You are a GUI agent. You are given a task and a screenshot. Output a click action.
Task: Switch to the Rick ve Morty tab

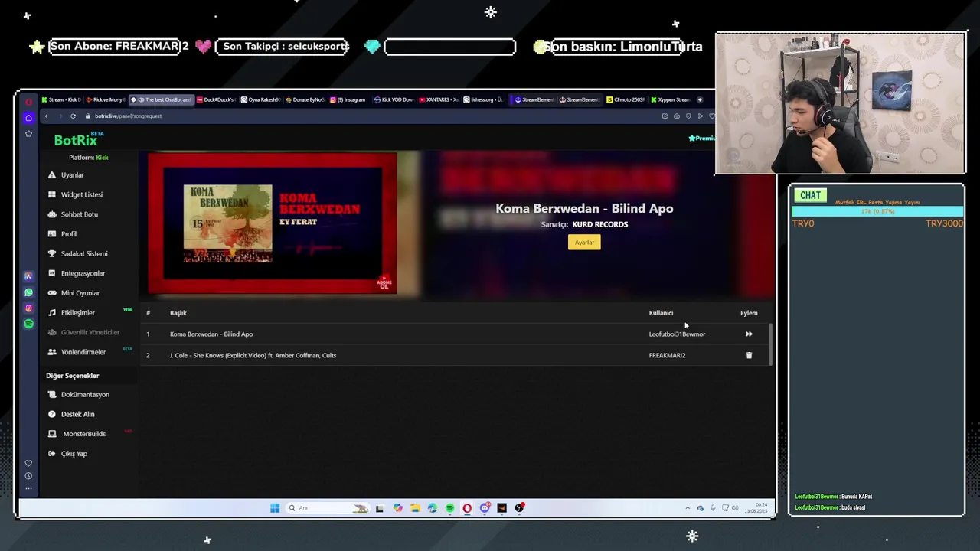point(105,99)
